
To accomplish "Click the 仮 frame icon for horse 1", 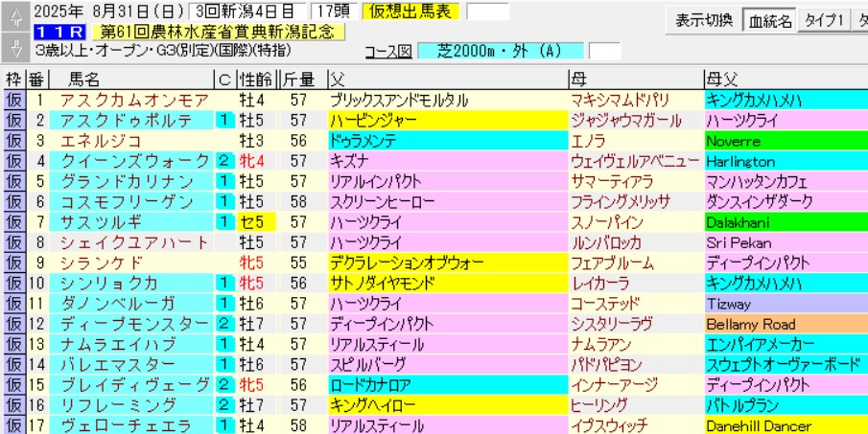I will 13,100.
